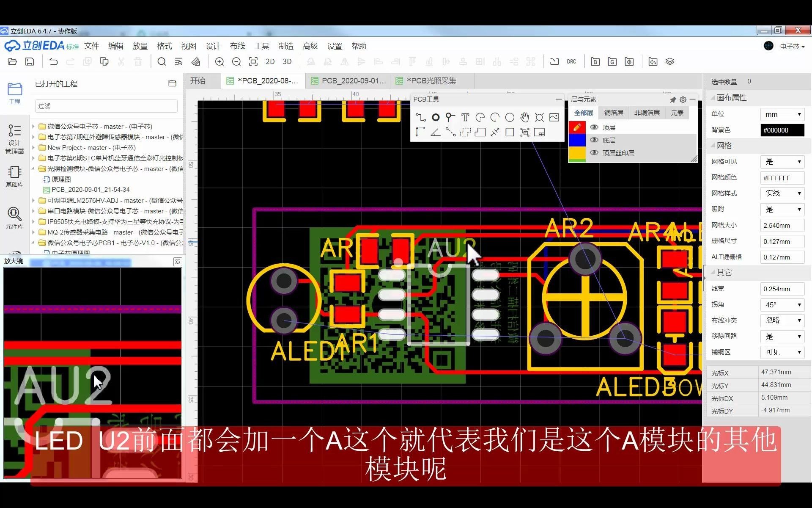Switch canvas to 3D view
Screen dimensions: 812x508
pos(287,61)
